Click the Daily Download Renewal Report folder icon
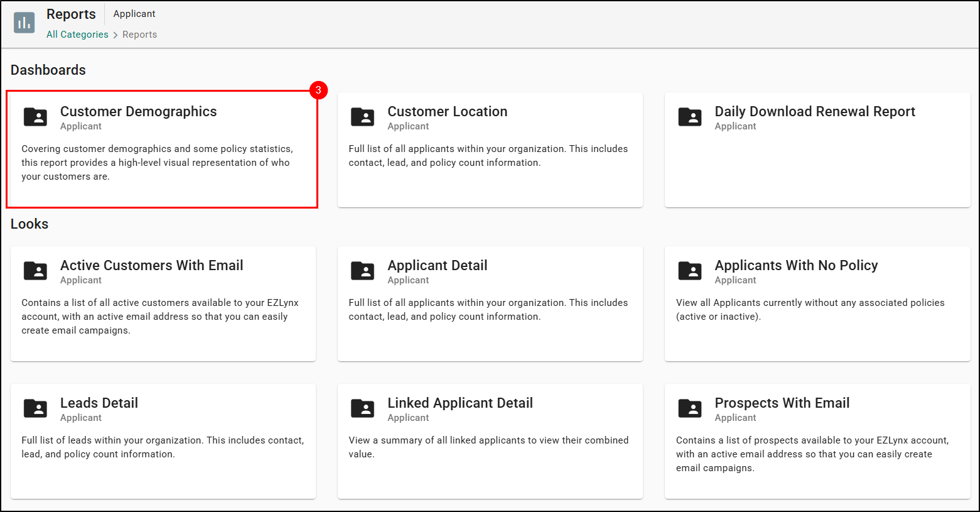The width and height of the screenshot is (980, 512). (690, 117)
